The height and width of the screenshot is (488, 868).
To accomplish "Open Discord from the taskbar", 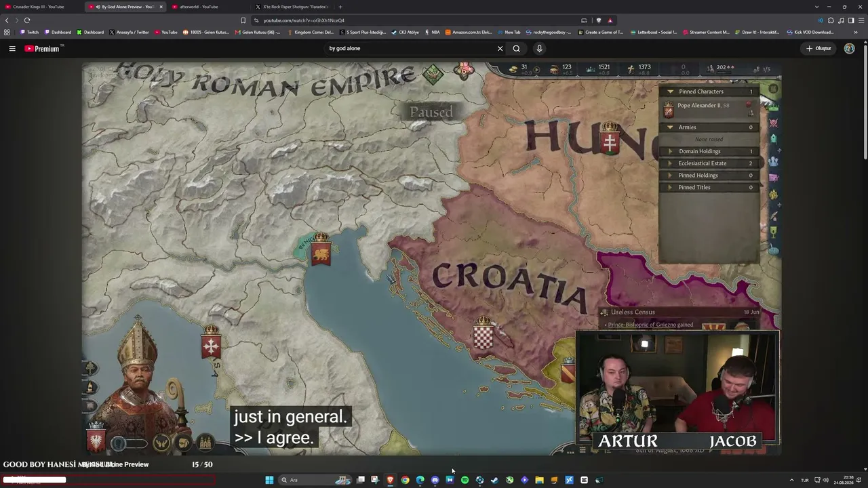I will point(435,480).
